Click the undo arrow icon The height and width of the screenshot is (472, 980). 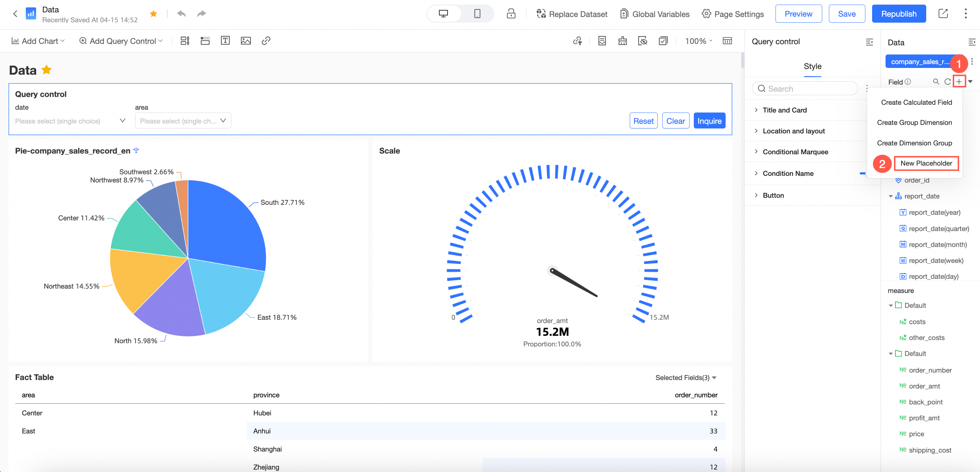point(181,14)
